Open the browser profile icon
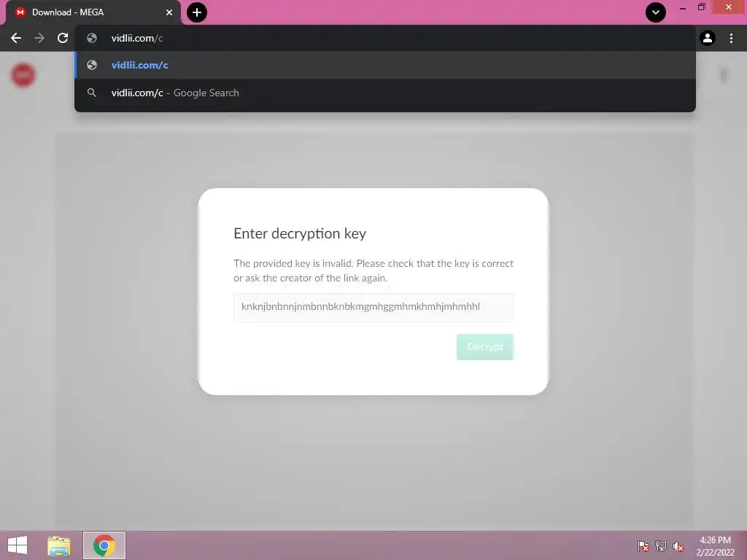Screen dimensions: 747x560 click(708, 38)
